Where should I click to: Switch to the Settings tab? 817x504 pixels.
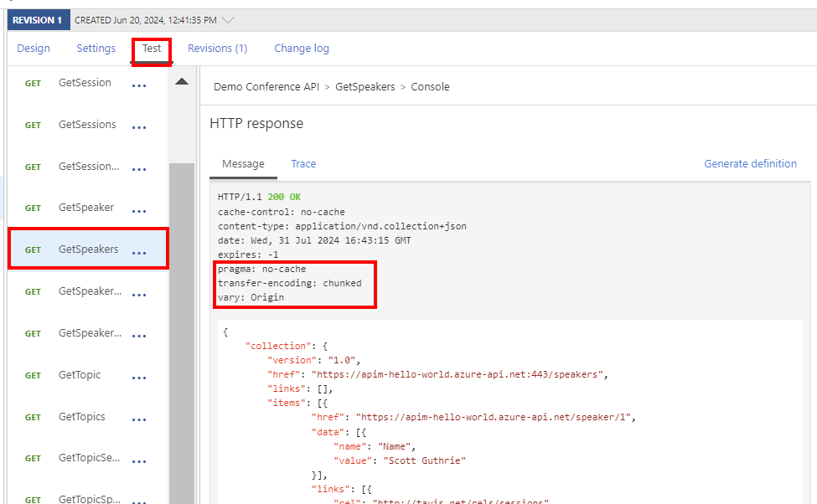(96, 49)
